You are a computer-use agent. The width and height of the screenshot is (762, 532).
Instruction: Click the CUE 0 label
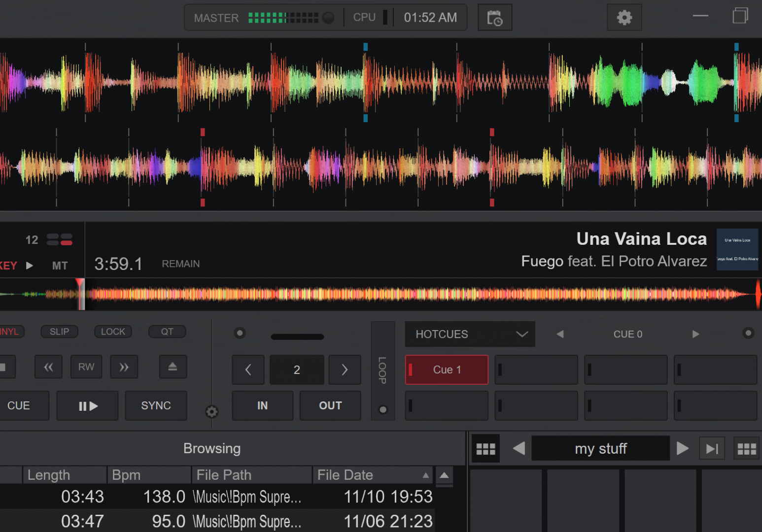point(628,334)
